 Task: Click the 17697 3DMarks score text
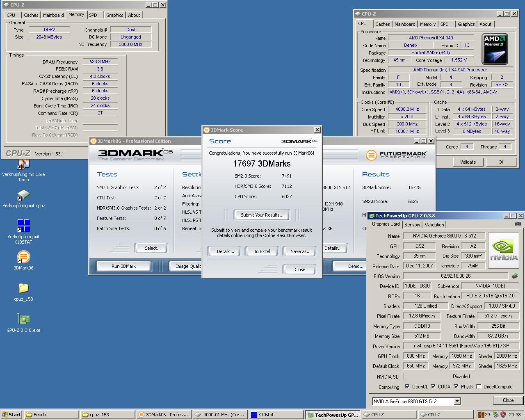pos(262,164)
